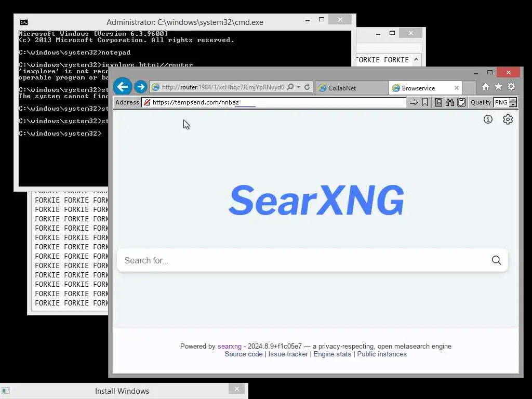
Task: Click the Browservice bookmark icon
Action: (425, 102)
